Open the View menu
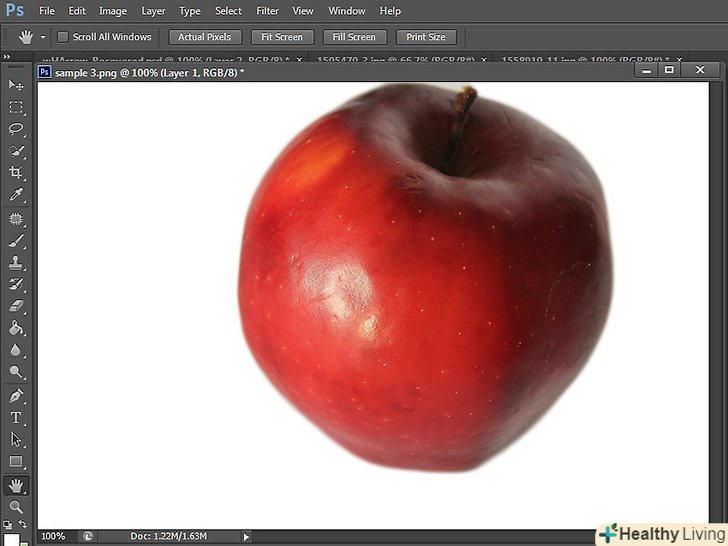 [303, 11]
